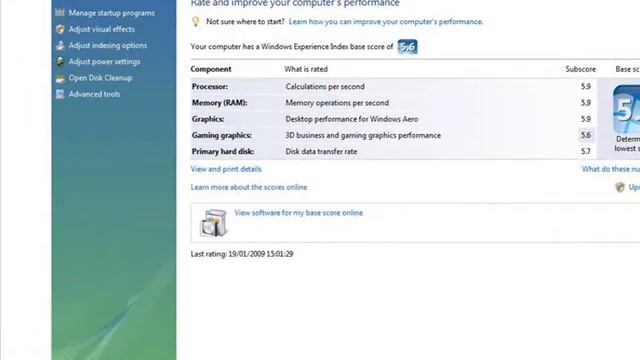
Task: Click the Open Disk Cleanup icon
Action: tap(60, 78)
